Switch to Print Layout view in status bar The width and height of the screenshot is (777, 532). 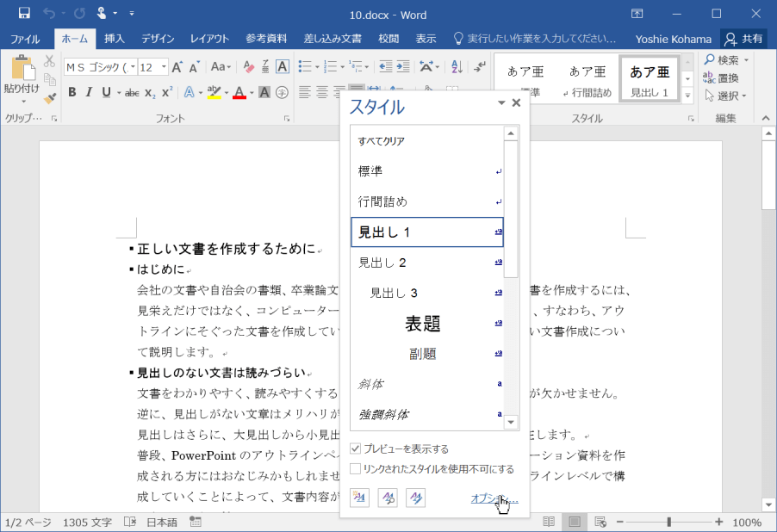574,522
